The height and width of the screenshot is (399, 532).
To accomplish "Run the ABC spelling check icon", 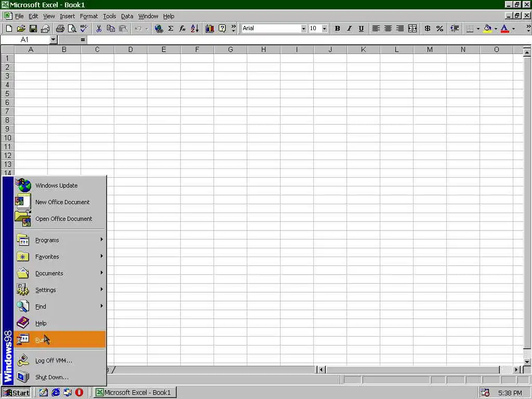I will pyautogui.click(x=84, y=29).
